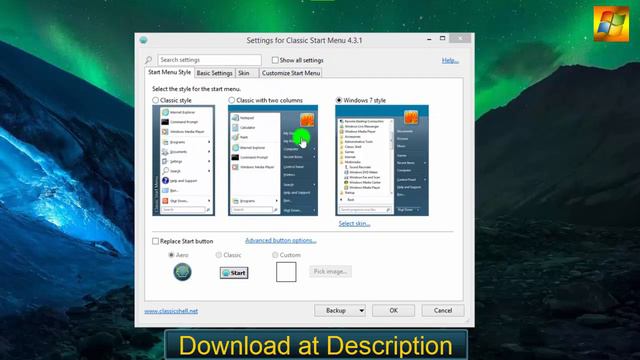Select the Windows 7 style radio button
This screenshot has width=640, height=360.
[339, 100]
